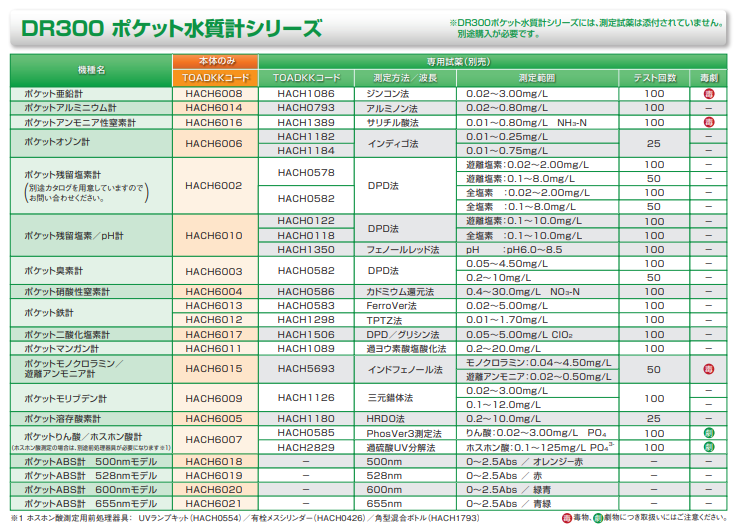Click the green 劇 legend icon at bottom right
This screenshot has width=745, height=525.
[x=598, y=517]
